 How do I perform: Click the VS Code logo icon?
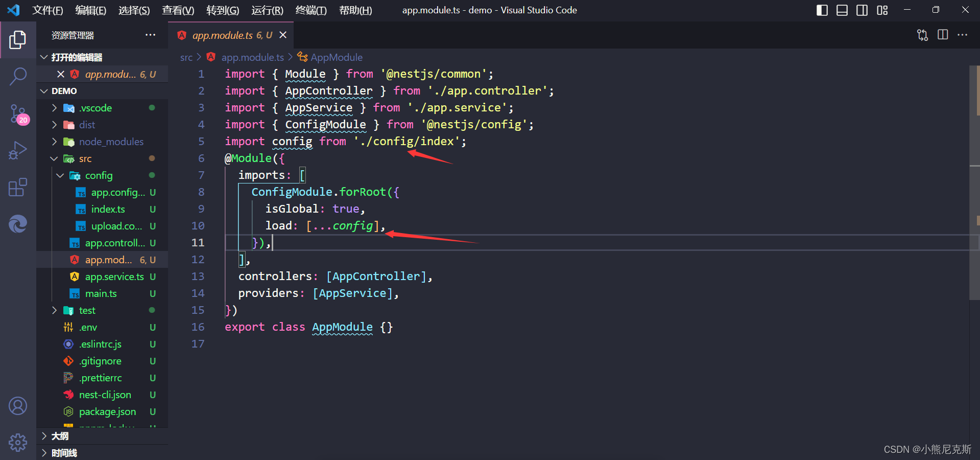click(13, 10)
